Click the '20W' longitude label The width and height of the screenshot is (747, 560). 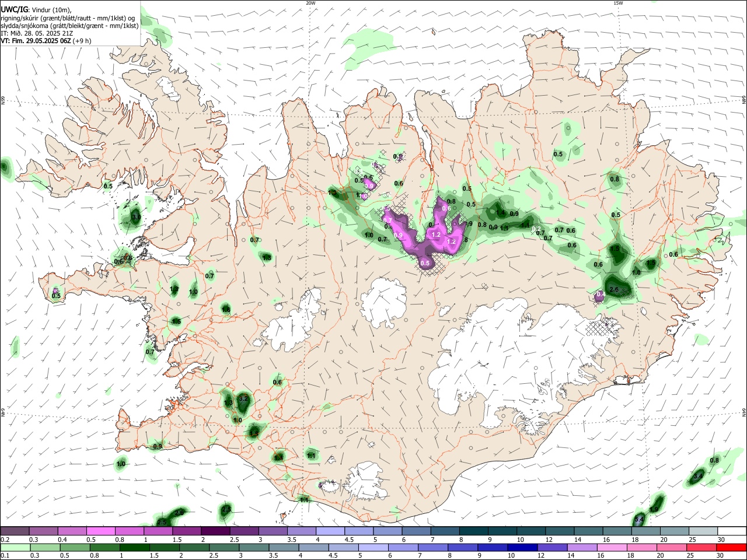310,3
